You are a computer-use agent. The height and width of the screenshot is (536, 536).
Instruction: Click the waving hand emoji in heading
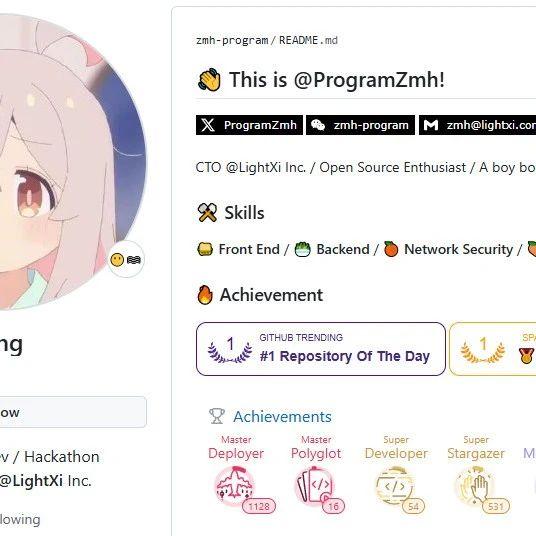click(x=209, y=80)
